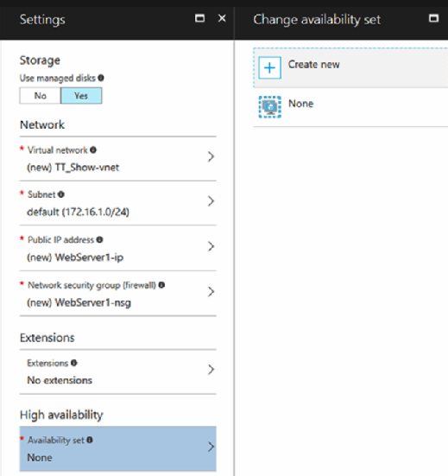The image size is (448, 476).
Task: Show info for Use managed disks
Action: 101,78
